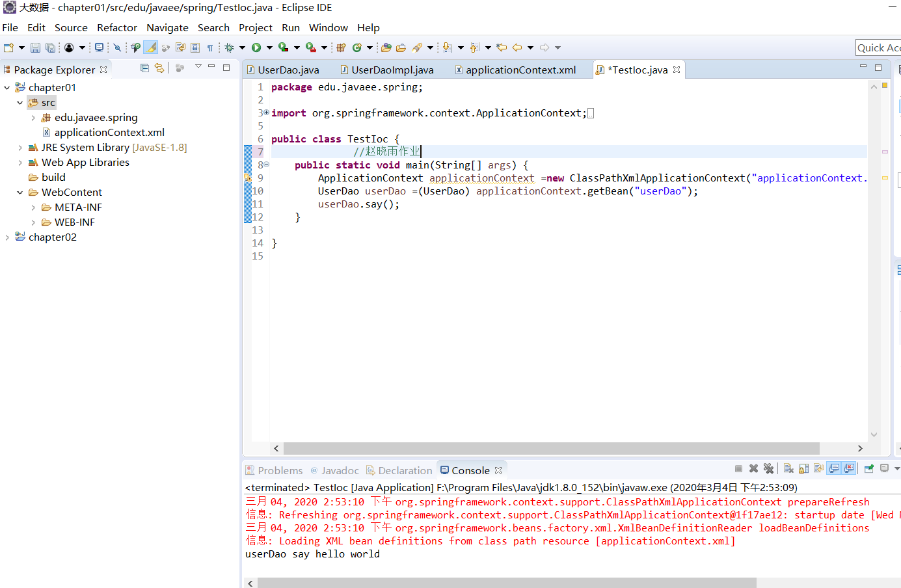The width and height of the screenshot is (901, 588).
Task: Click the Open Type icon
Action: point(386,47)
